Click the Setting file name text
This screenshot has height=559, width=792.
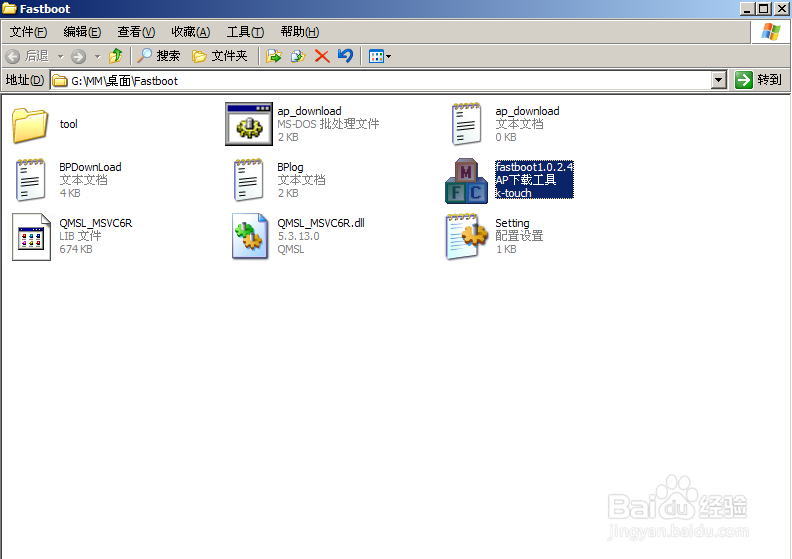click(x=512, y=223)
